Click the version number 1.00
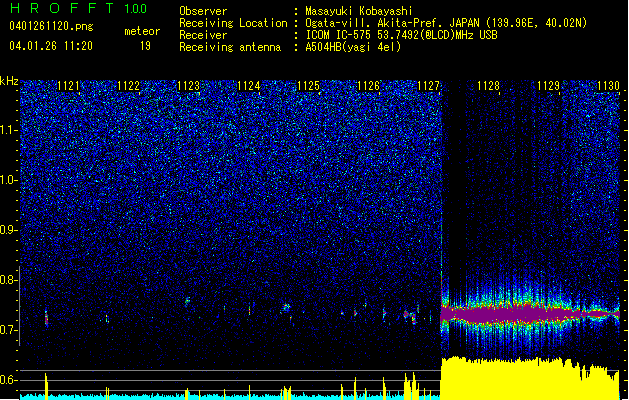629x400 pixels. (135, 9)
